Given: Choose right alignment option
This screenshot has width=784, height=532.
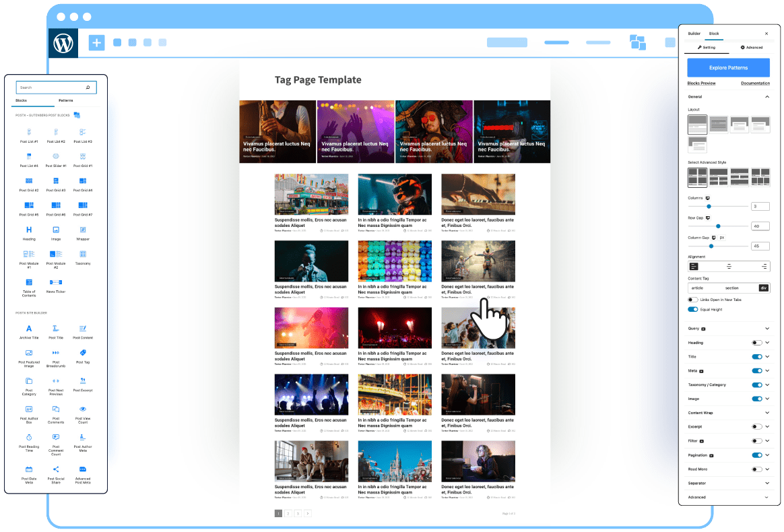Looking at the screenshot, I should [x=764, y=267].
